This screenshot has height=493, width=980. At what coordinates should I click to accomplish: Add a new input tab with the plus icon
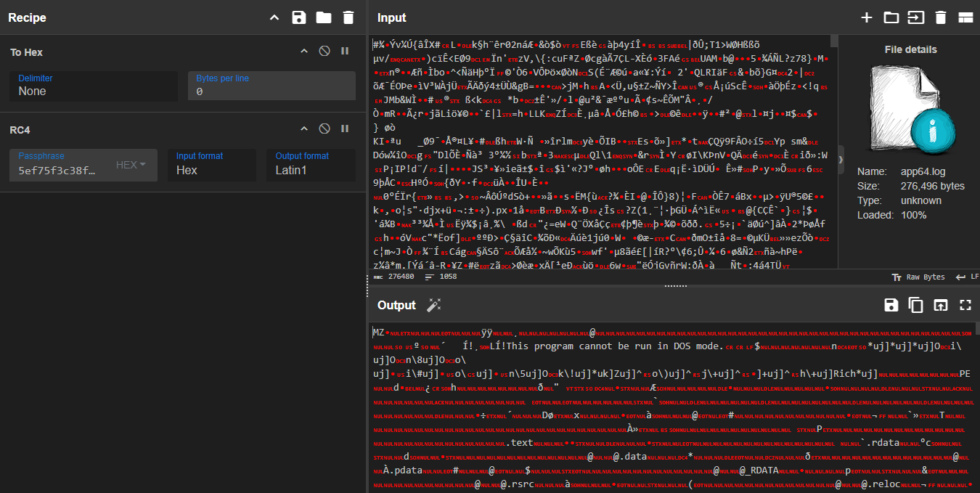click(x=866, y=17)
